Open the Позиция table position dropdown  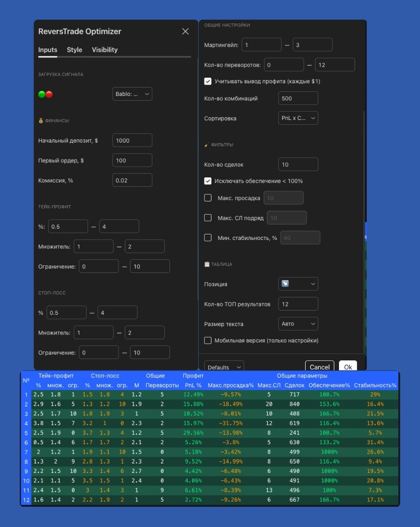298,284
